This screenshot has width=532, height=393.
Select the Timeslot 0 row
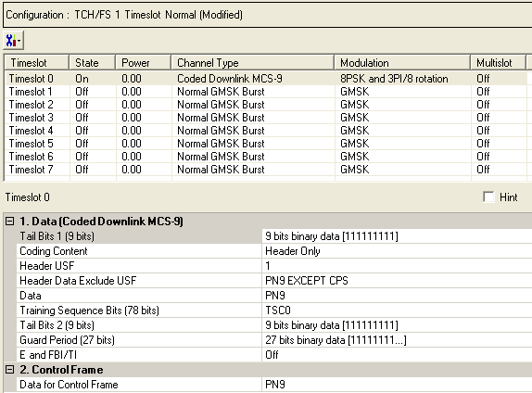[x=266, y=79]
